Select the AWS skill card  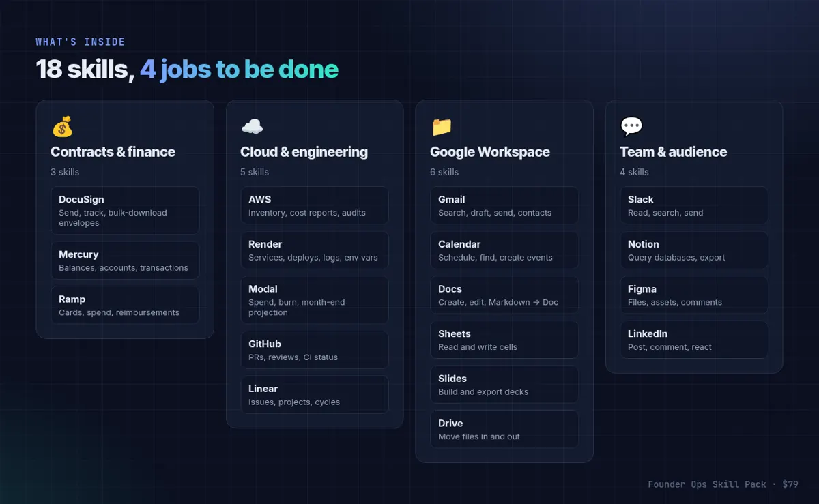(315, 205)
